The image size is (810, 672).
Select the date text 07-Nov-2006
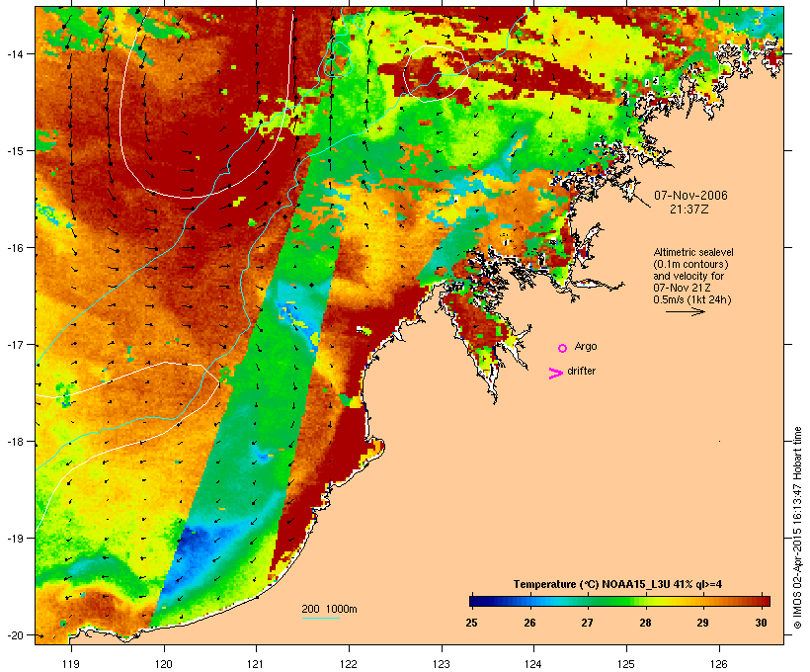[x=690, y=196]
